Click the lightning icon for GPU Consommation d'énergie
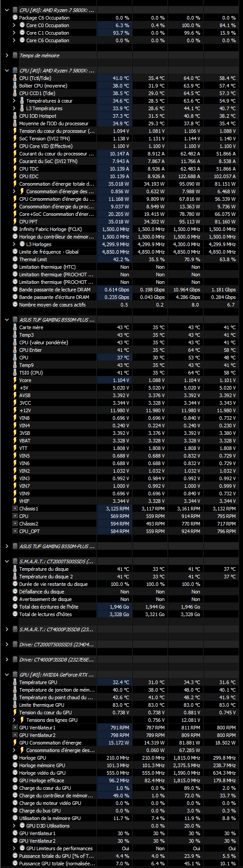The image size is (243, 868). point(15,743)
